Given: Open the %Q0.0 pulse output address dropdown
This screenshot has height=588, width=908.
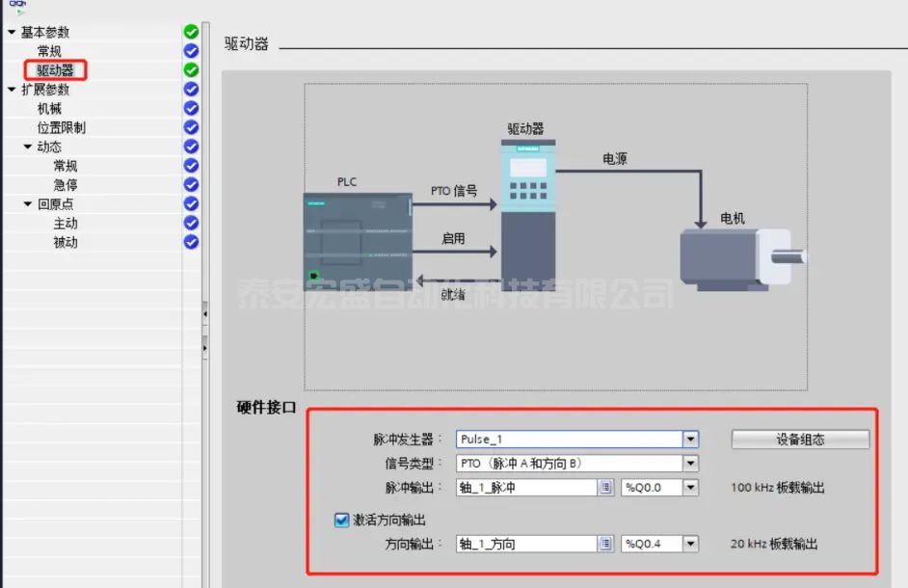Looking at the screenshot, I should click(690, 488).
